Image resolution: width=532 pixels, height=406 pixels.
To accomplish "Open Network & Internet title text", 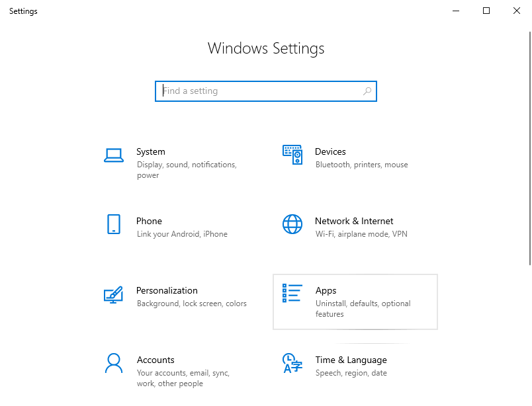I will [x=354, y=221].
